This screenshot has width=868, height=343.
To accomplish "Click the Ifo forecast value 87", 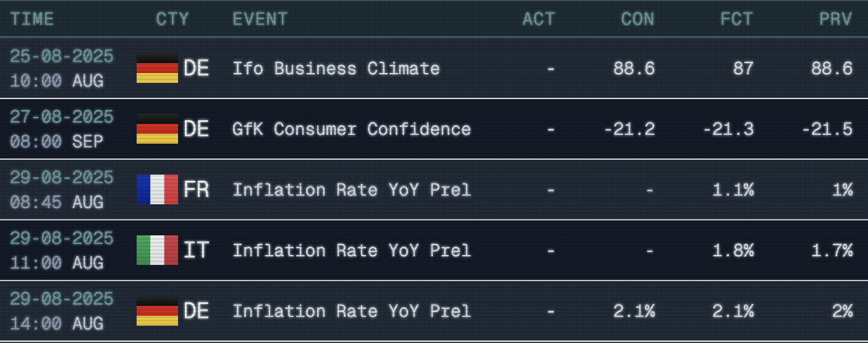I will click(x=743, y=68).
